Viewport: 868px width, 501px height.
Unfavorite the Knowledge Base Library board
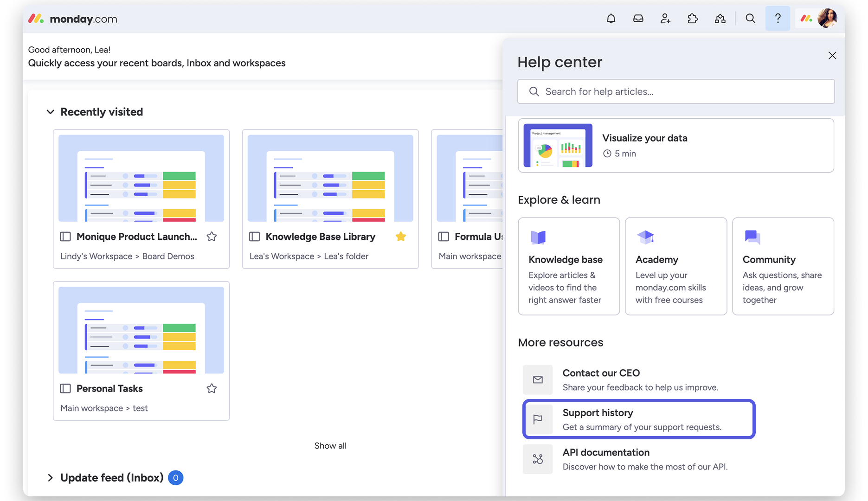(401, 237)
